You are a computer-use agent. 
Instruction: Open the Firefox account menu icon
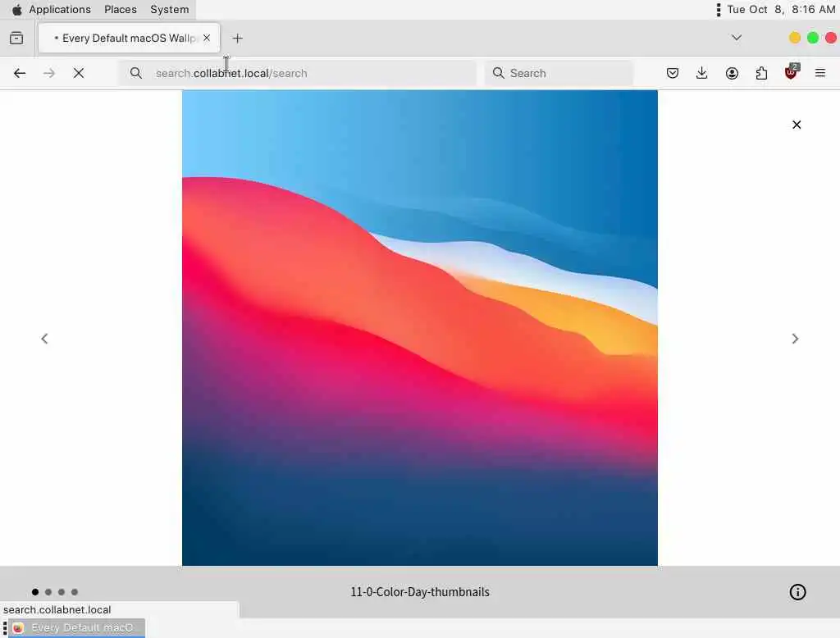[x=732, y=73]
